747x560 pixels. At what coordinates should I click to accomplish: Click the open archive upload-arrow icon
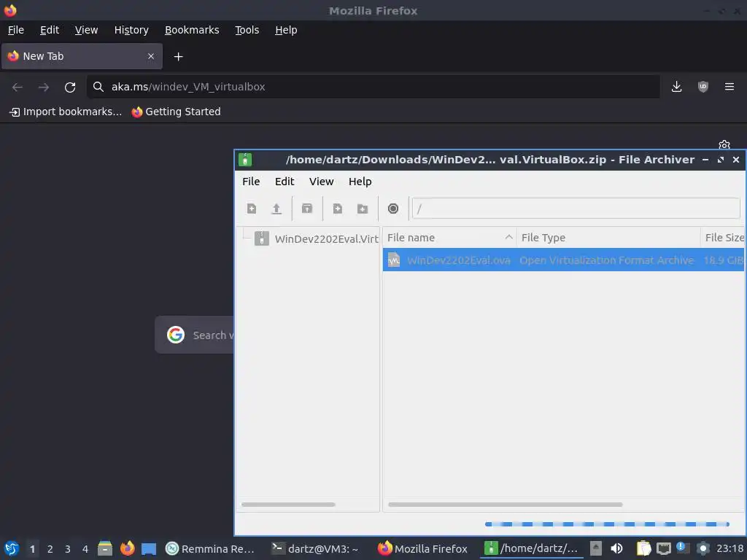(276, 209)
